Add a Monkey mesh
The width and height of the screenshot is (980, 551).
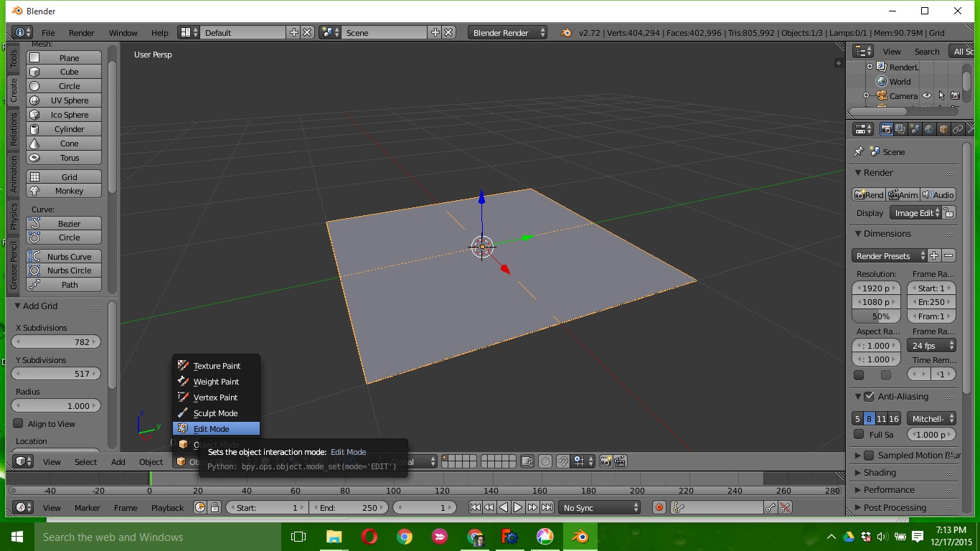click(x=64, y=191)
